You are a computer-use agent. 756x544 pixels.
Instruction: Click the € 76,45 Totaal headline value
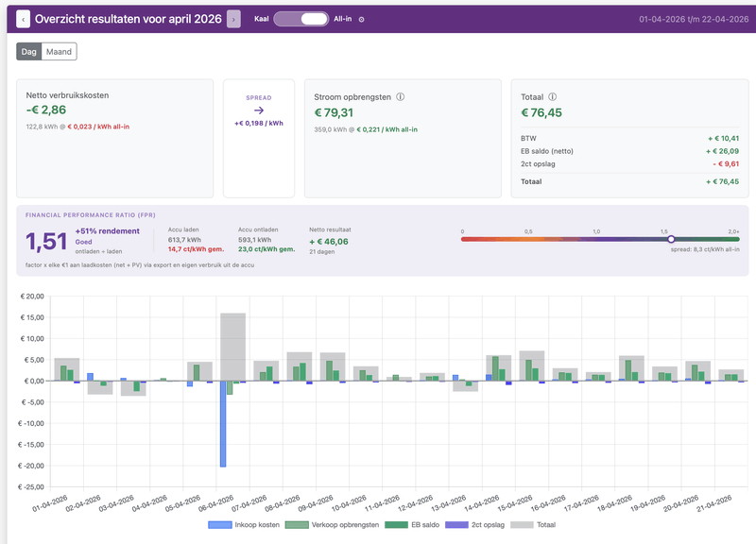tap(541, 112)
